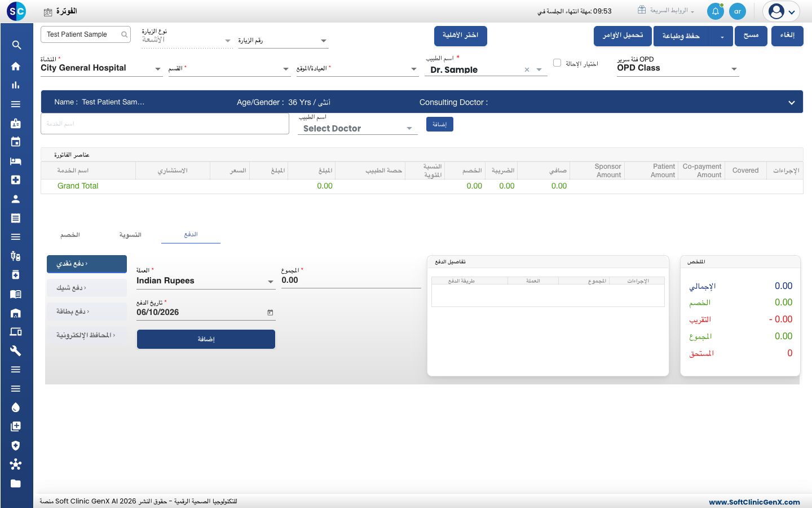Click the notification bell icon
This screenshot has height=508, width=812.
[716, 11]
